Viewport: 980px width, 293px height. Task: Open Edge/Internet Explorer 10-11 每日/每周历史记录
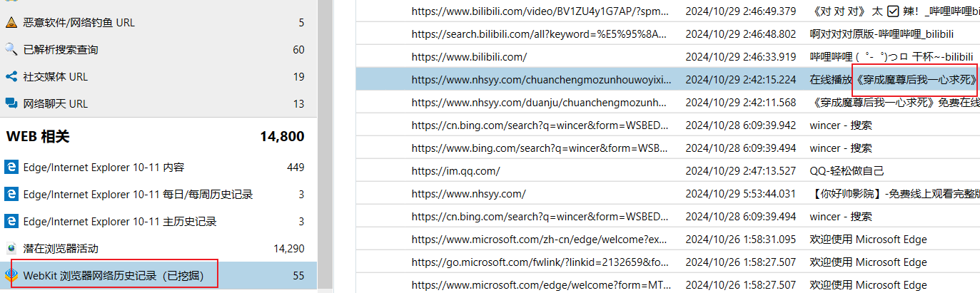pyautogui.click(x=158, y=194)
